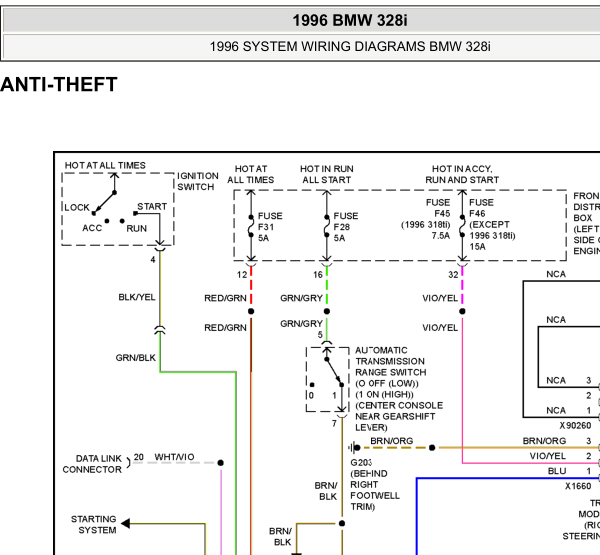
Task: Click the "1996 BMW 328i" title header
Action: [350, 20]
